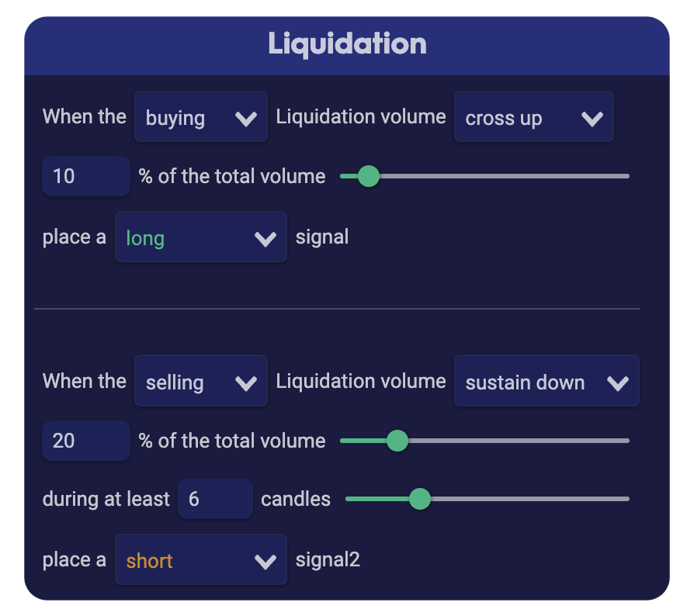
Task: Click the chevron icon on the "long" signal dropdown
Action: [267, 237]
